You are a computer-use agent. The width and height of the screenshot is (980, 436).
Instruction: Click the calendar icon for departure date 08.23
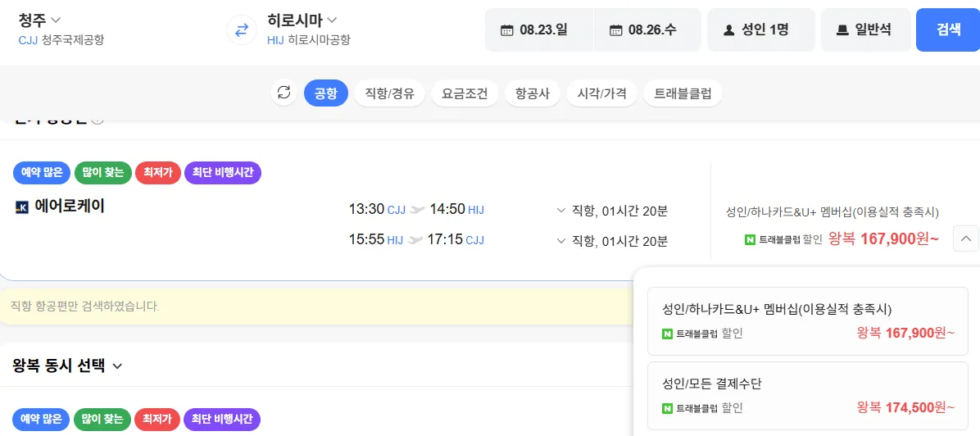tap(506, 30)
